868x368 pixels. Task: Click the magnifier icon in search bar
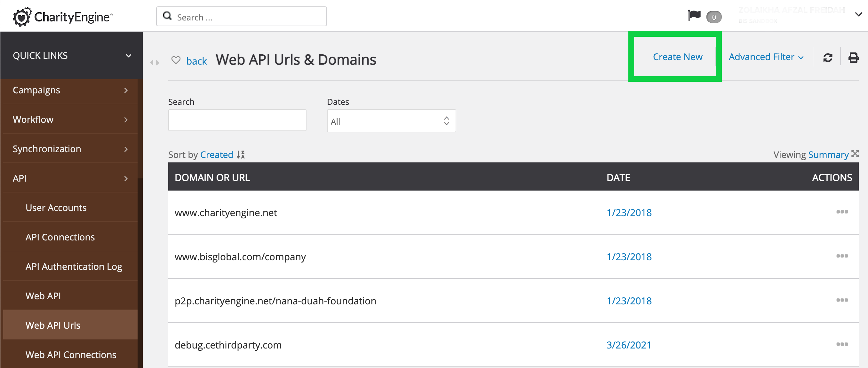click(x=167, y=16)
